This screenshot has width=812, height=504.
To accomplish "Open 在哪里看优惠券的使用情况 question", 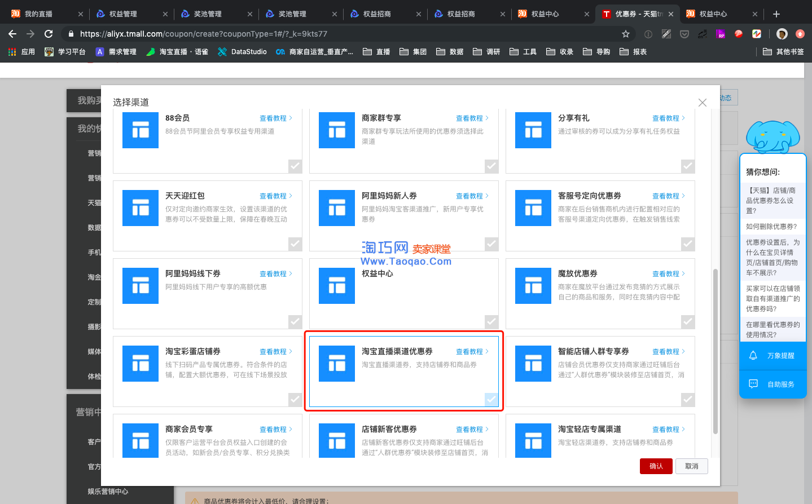I will [x=773, y=330].
